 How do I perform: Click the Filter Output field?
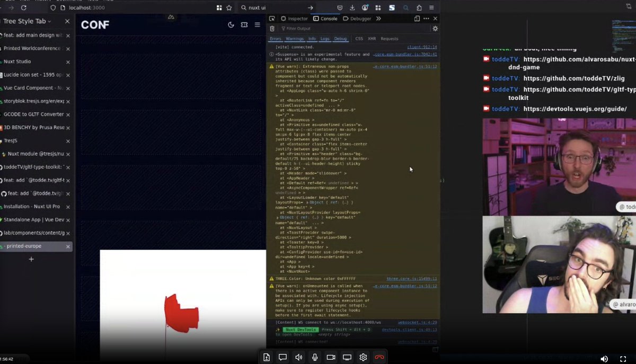click(x=354, y=29)
